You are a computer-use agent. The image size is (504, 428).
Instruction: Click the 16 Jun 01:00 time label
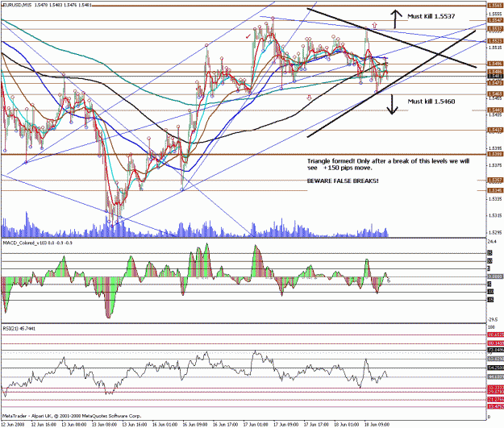[x=165, y=425]
